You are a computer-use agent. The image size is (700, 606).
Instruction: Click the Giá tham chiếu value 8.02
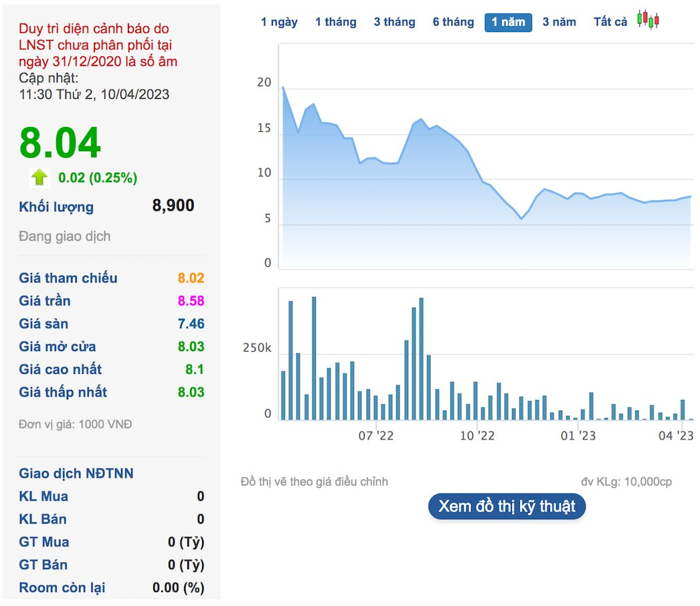coord(191,278)
